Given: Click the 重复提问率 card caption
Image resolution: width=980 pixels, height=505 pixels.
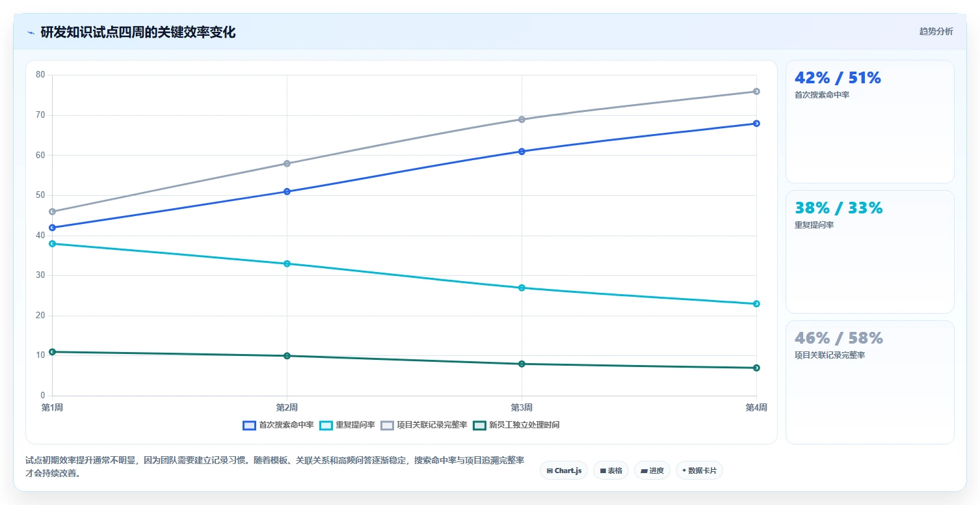Looking at the screenshot, I should click(x=814, y=225).
